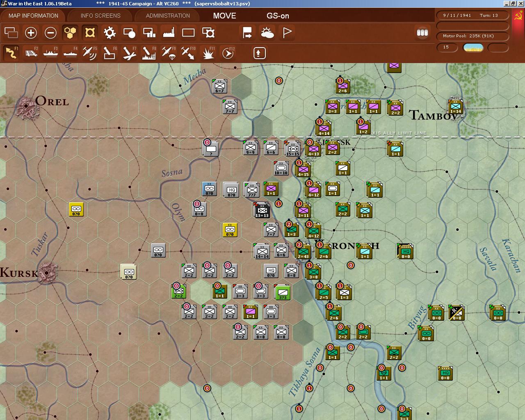Open the MAP INFORMATION tab

click(x=34, y=16)
